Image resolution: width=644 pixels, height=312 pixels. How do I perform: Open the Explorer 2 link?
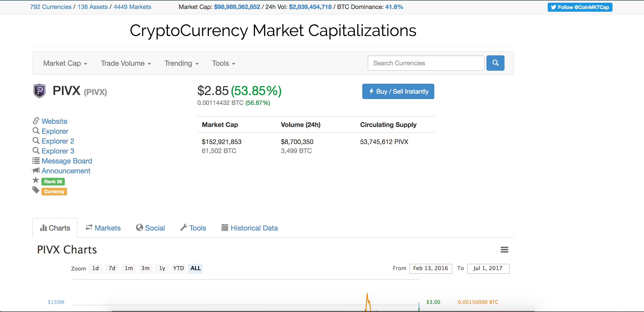[58, 141]
